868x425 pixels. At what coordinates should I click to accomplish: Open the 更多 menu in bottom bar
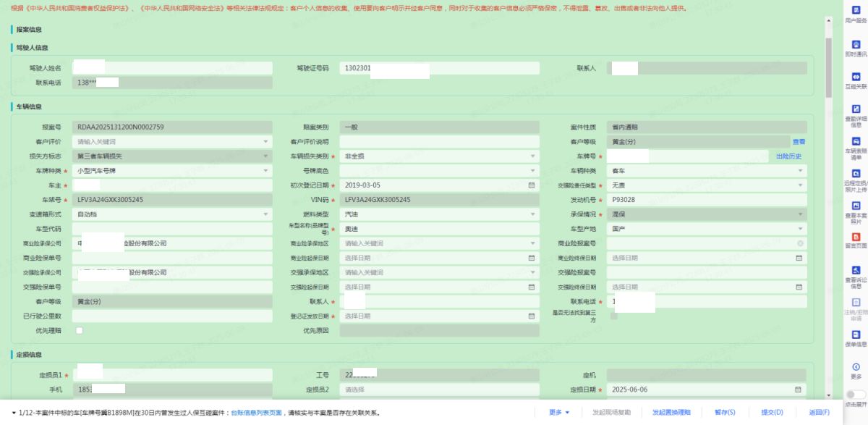click(x=559, y=413)
